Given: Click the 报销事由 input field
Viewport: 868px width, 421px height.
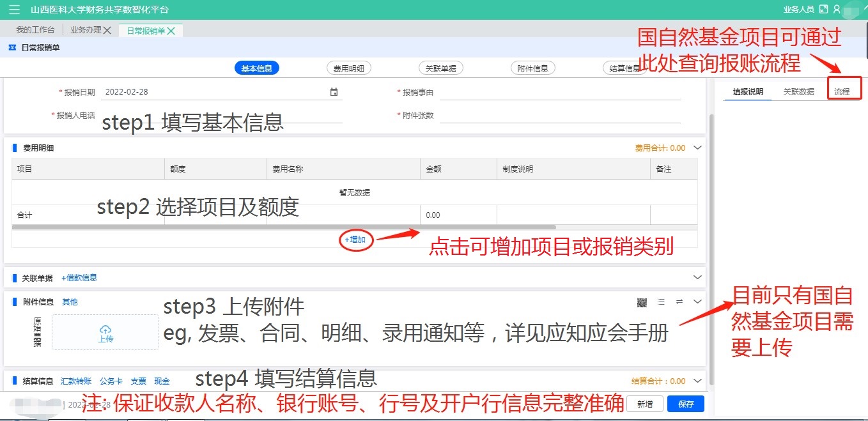Looking at the screenshot, I should click(559, 93).
